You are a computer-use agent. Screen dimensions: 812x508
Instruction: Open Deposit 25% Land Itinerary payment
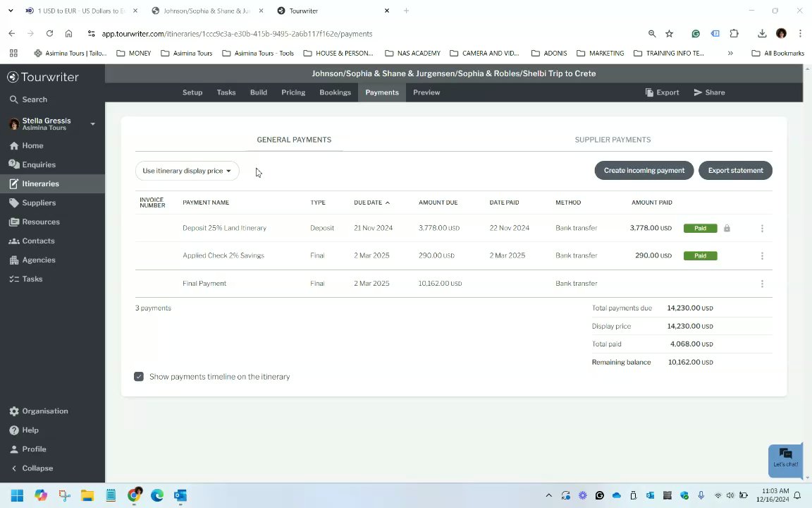[224, 228]
